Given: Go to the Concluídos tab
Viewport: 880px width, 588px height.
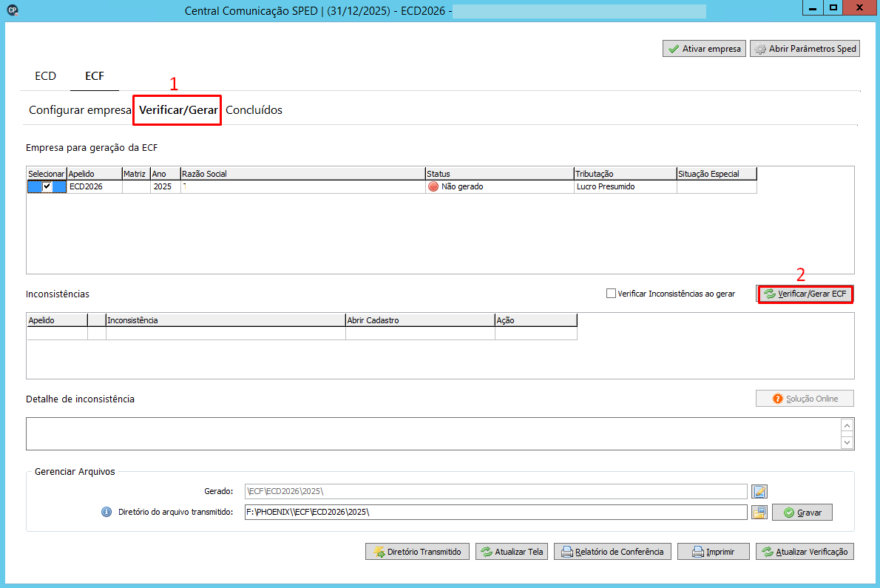Looking at the screenshot, I should (254, 110).
